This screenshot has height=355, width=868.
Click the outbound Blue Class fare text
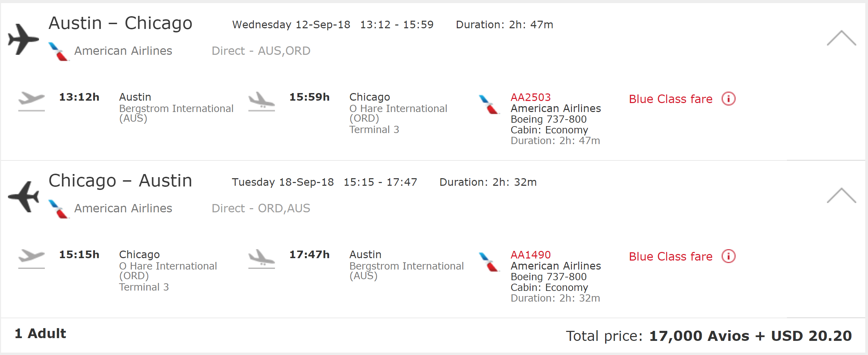(x=670, y=99)
